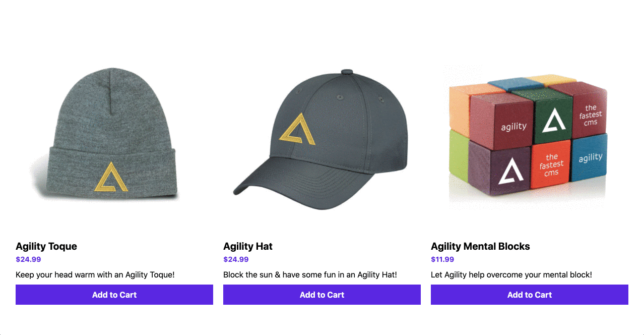Add Agility Mental Blocks to cart
The width and height of the screenshot is (644, 335).
pos(530,295)
